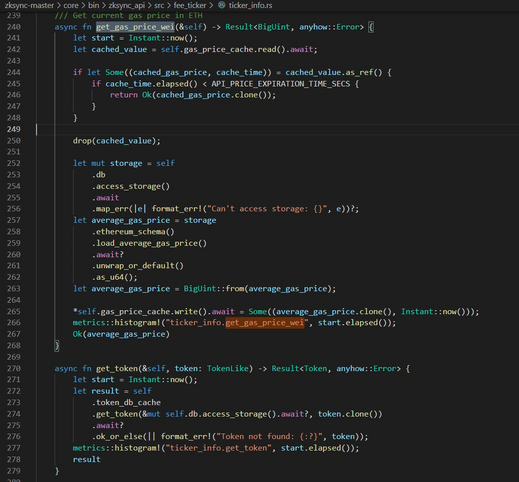519x482 pixels.
Task: Click the src breadcrumb segment
Action: [159, 5]
